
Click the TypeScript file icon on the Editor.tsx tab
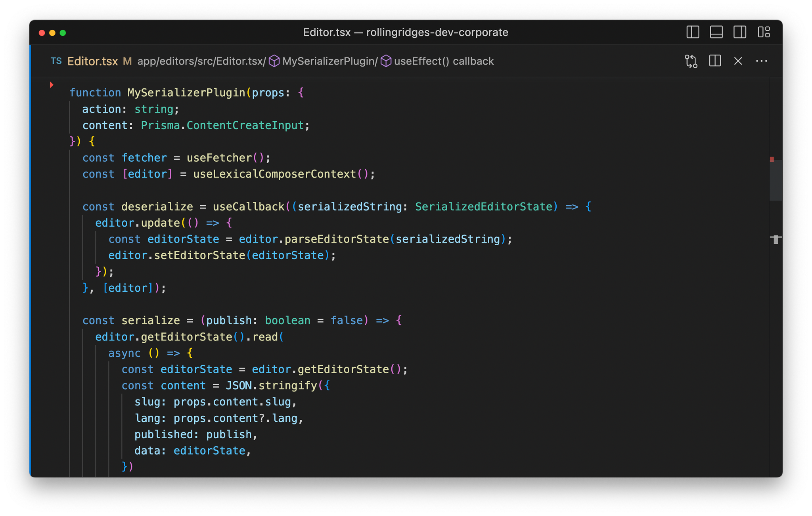click(56, 61)
